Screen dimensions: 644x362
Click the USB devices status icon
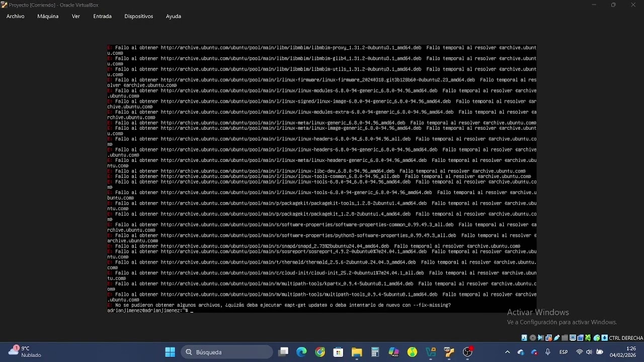tap(556, 338)
